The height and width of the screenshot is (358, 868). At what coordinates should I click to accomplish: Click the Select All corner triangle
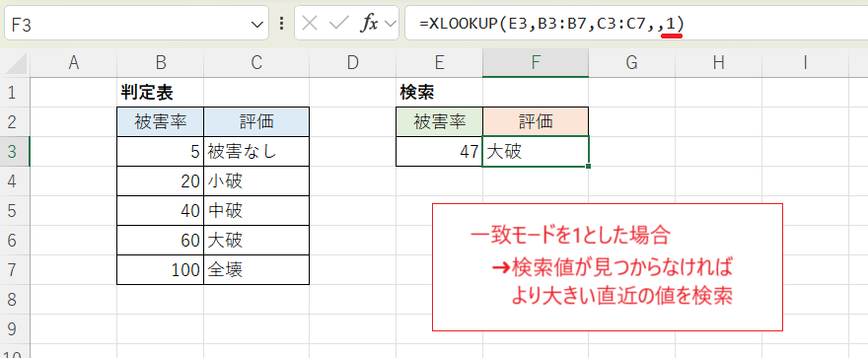(x=15, y=64)
